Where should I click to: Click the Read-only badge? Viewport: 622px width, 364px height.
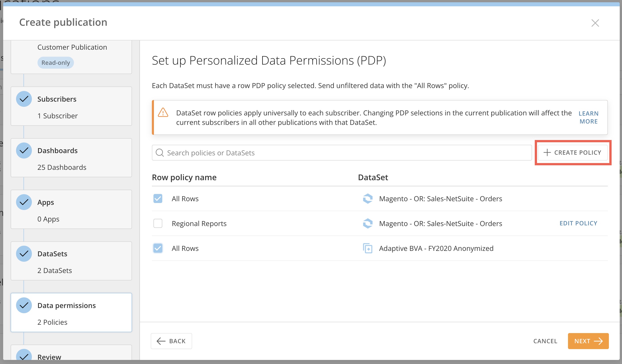point(56,63)
